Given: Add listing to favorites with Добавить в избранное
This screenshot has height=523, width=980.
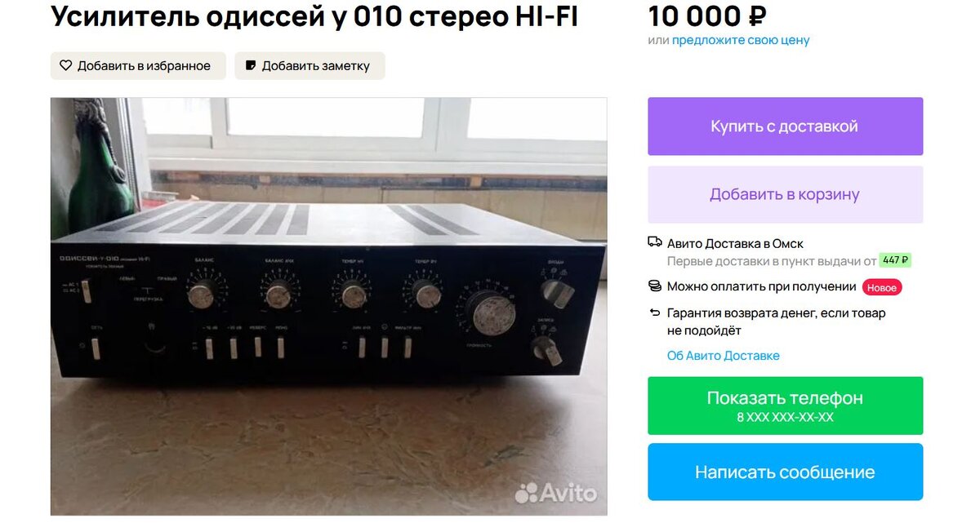Looking at the screenshot, I should tap(136, 66).
